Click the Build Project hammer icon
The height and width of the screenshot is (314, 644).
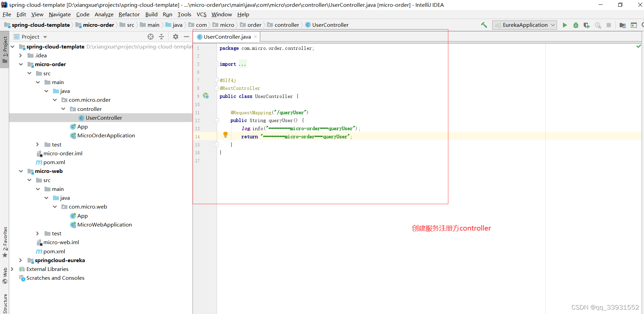point(484,25)
